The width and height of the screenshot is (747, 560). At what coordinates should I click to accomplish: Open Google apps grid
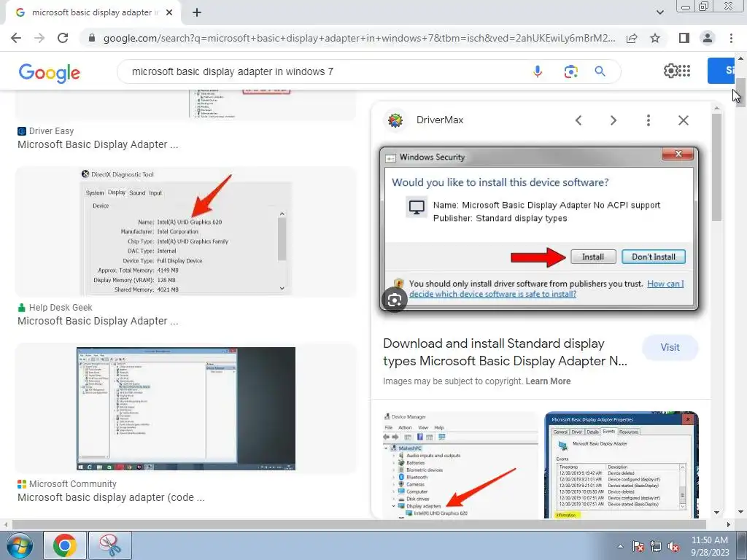(x=684, y=71)
